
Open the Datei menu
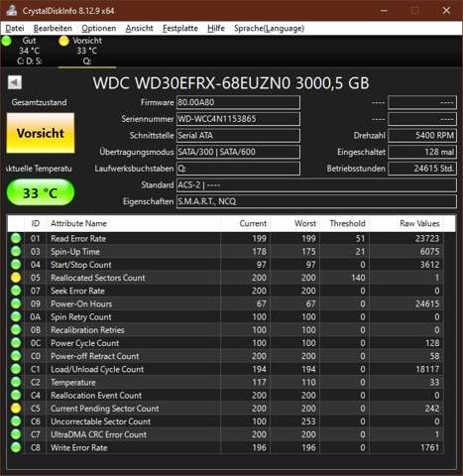click(x=15, y=29)
